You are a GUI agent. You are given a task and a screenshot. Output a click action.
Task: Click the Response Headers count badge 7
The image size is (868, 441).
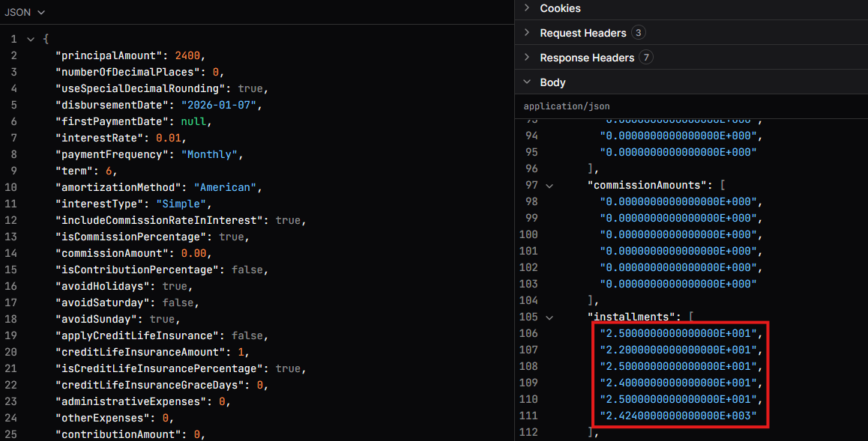point(646,58)
